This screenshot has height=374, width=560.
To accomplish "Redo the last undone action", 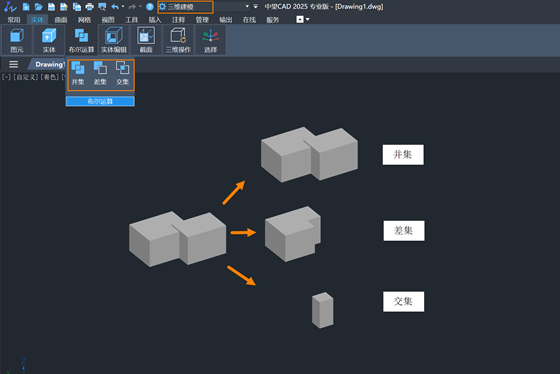I will pos(132,6).
